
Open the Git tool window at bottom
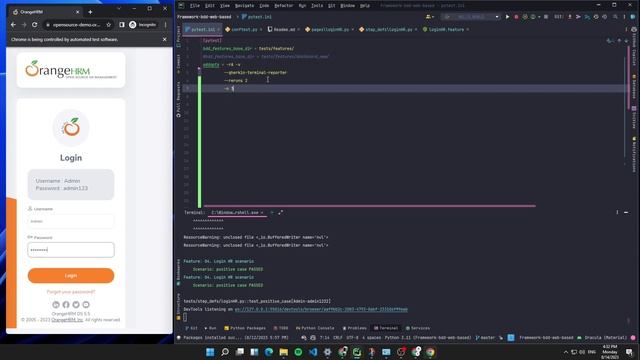pos(191,328)
